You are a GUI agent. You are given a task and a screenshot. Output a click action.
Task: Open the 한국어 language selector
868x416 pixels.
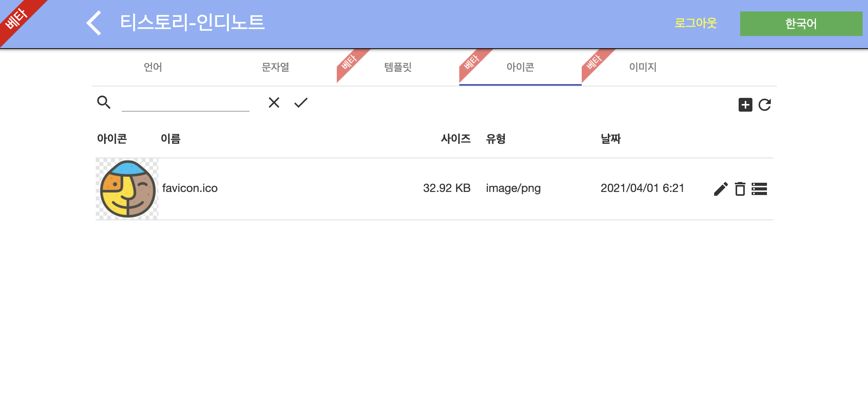click(x=801, y=24)
